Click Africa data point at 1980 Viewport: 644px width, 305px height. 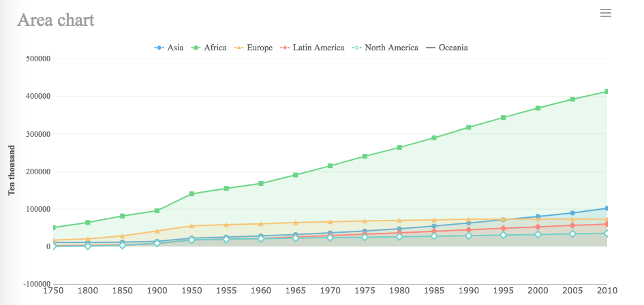coord(399,148)
